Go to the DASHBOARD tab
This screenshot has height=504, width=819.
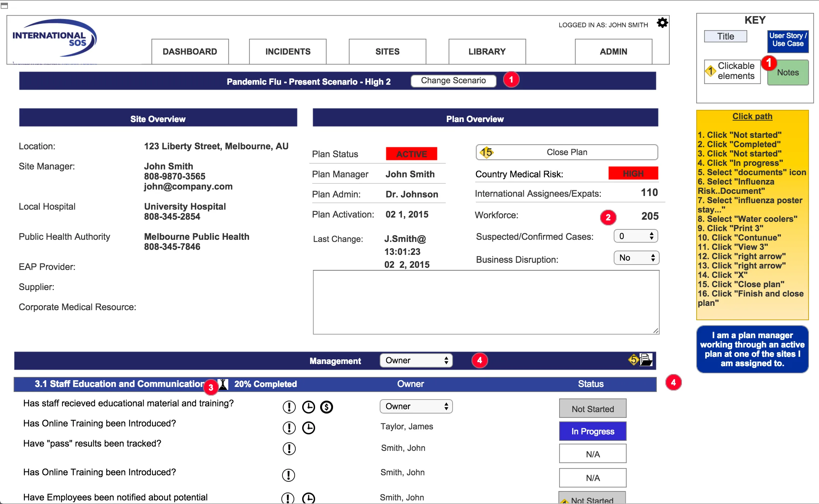pyautogui.click(x=190, y=52)
